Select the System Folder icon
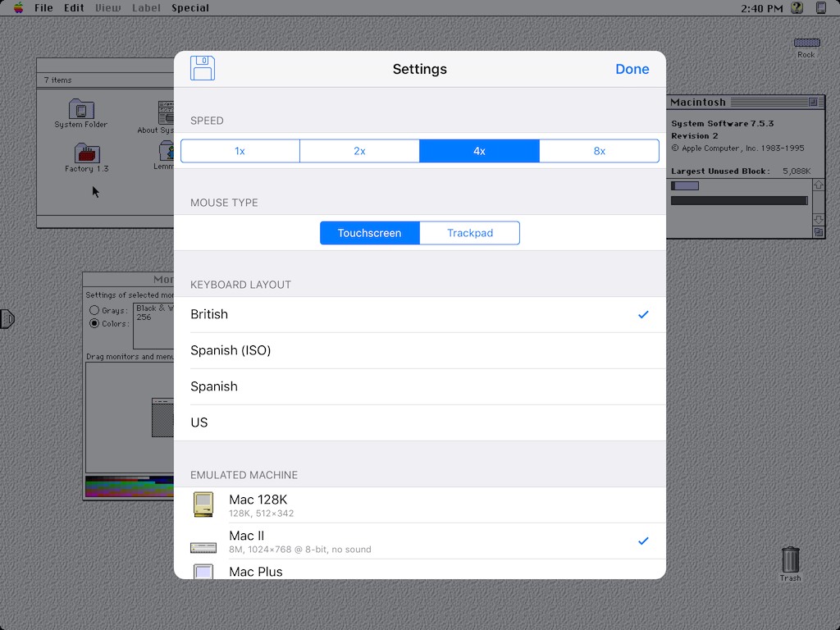This screenshot has width=840, height=630. 81,109
